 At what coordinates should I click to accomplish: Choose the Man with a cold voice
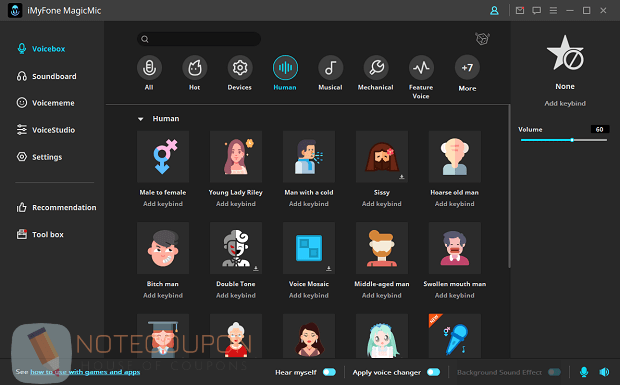[309, 157]
